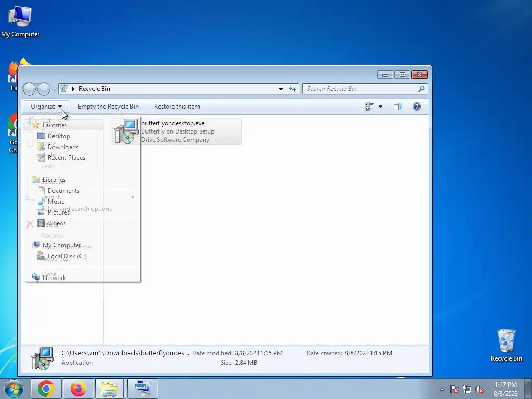Click Libraries in the navigation pane
This screenshot has width=532, height=399.
[54, 180]
